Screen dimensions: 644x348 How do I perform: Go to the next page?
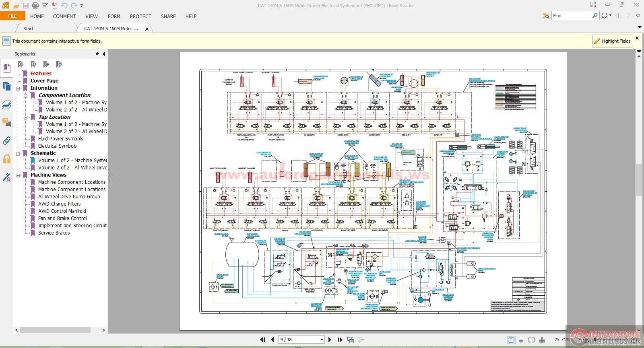330,340
